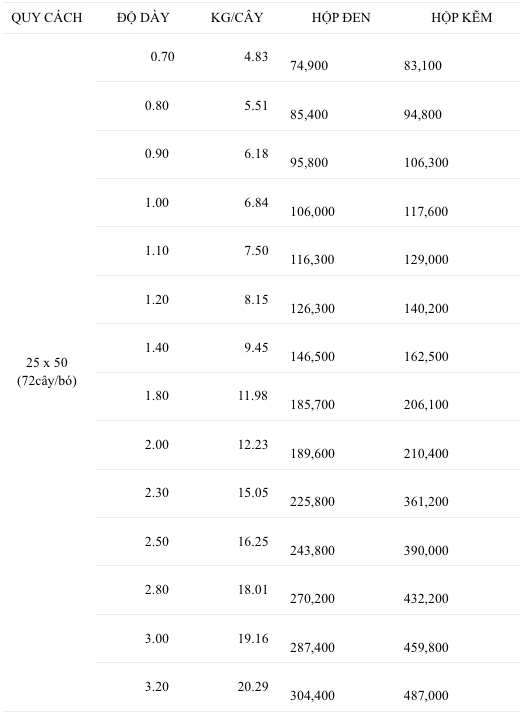The width and height of the screenshot is (525, 713).
Task: Click the HỘP ĐEN column header
Action: pyautogui.click(x=341, y=18)
